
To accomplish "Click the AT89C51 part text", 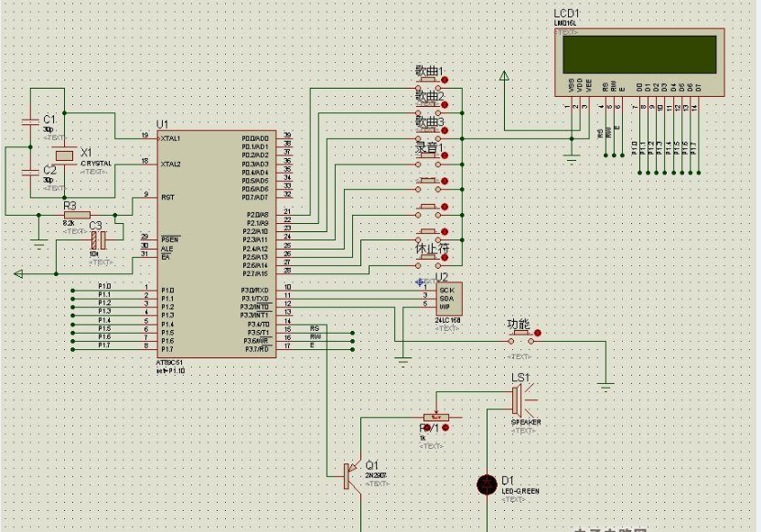I will click(169, 363).
